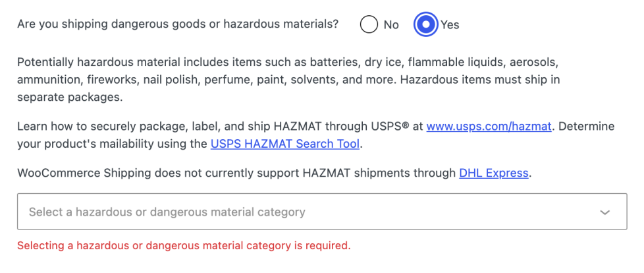Click the red category required error message
Screen dimensions: 644x273
[x=184, y=246]
